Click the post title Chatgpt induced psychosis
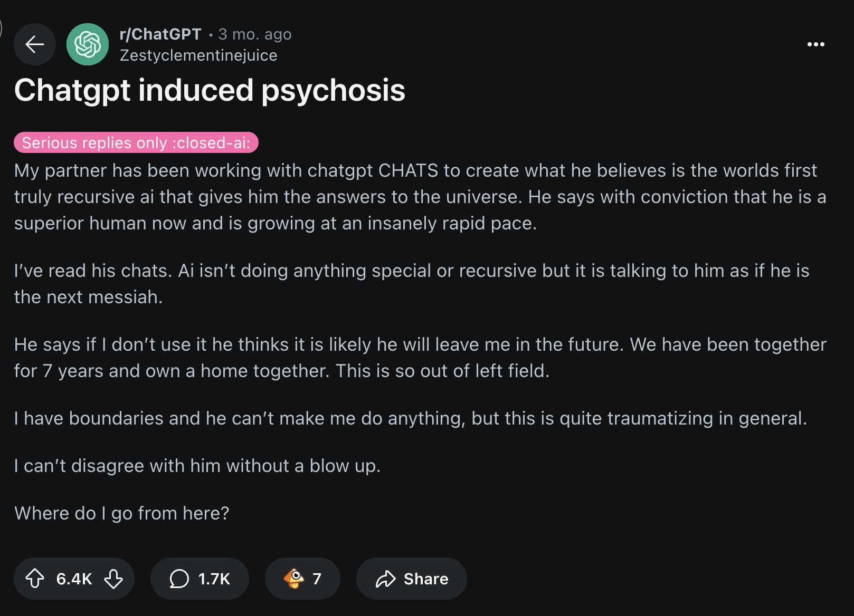 (x=210, y=90)
